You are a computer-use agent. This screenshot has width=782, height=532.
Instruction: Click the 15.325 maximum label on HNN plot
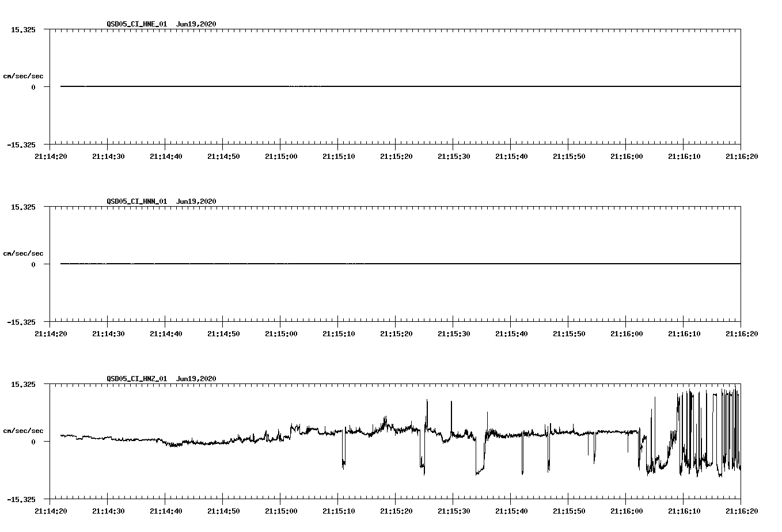(23, 207)
